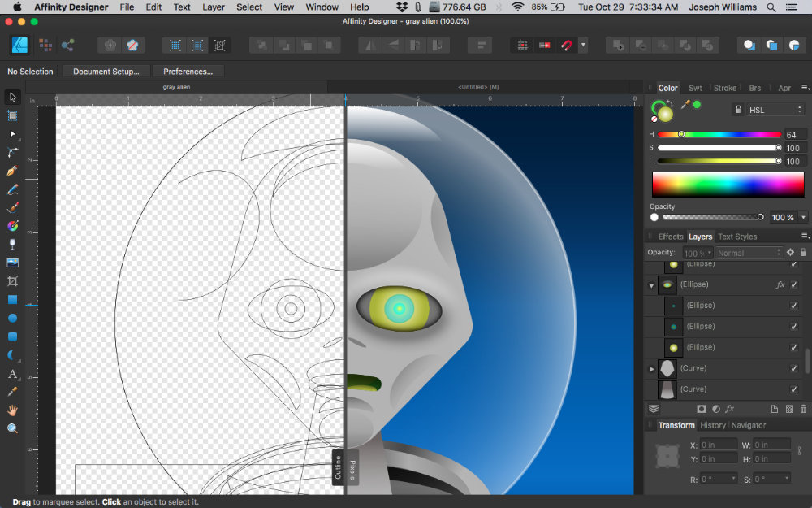Hide the yellow (Ellipse) layer

click(794, 347)
